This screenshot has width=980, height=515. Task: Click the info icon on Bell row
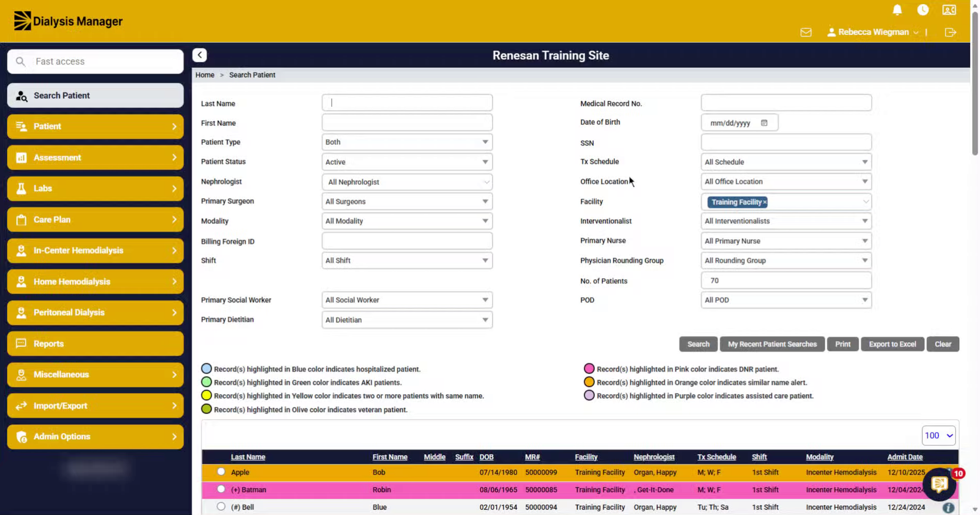pyautogui.click(x=948, y=508)
